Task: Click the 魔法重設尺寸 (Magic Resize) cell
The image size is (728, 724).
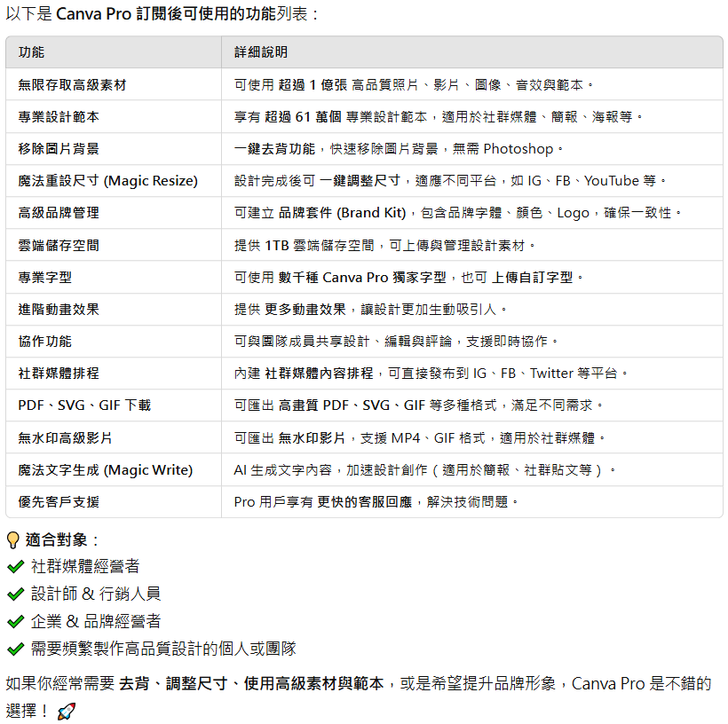Action: 107,181
